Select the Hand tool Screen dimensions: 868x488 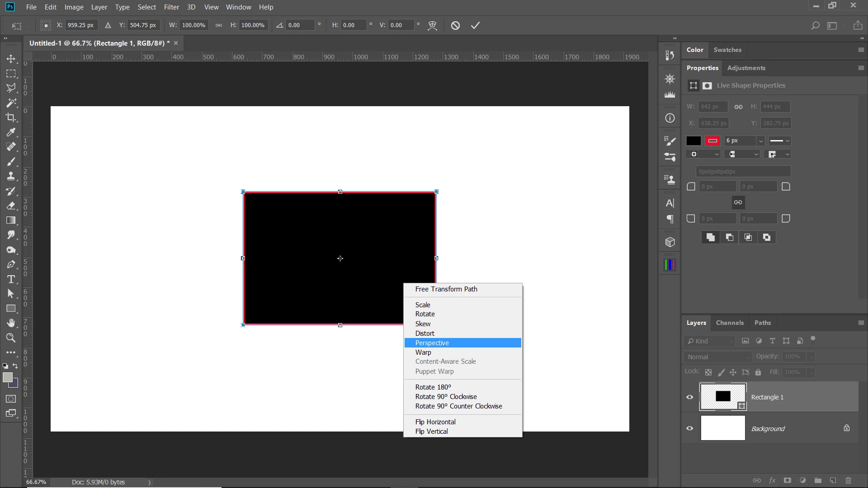[11, 323]
